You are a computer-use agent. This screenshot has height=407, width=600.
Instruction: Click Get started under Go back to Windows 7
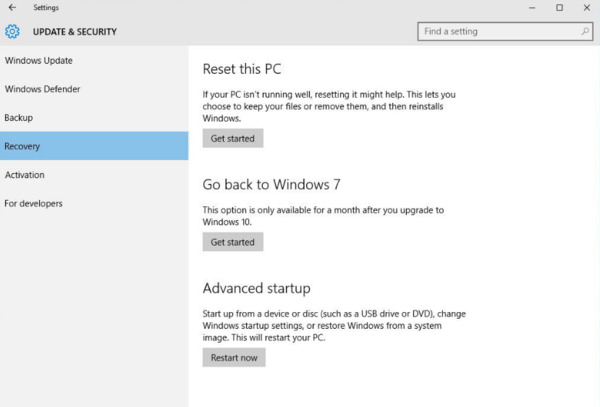(x=233, y=242)
